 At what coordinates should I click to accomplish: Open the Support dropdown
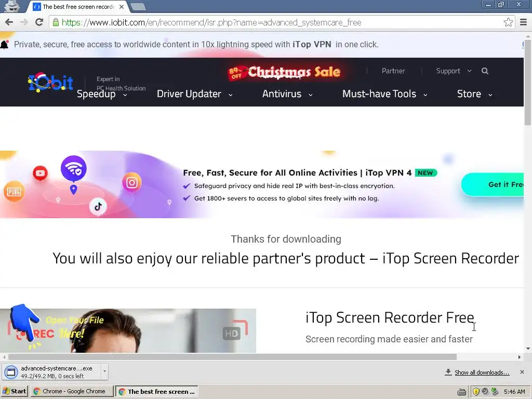454,71
